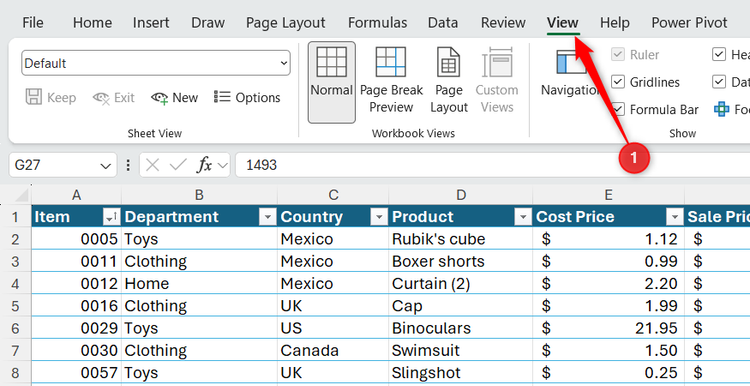Open the Formulas tab
Viewport: 750px width, 386px height.
pyautogui.click(x=377, y=22)
